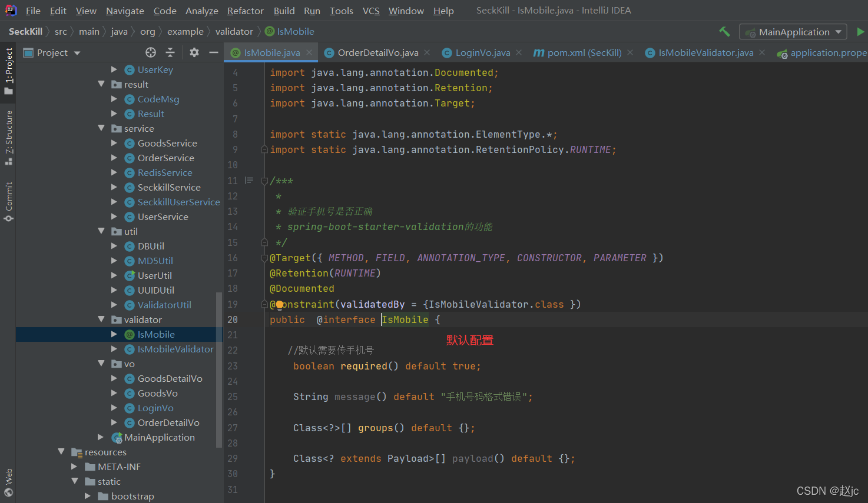The image size is (868, 503).
Task: Switch to LoginVo.java editor tab
Action: (482, 52)
